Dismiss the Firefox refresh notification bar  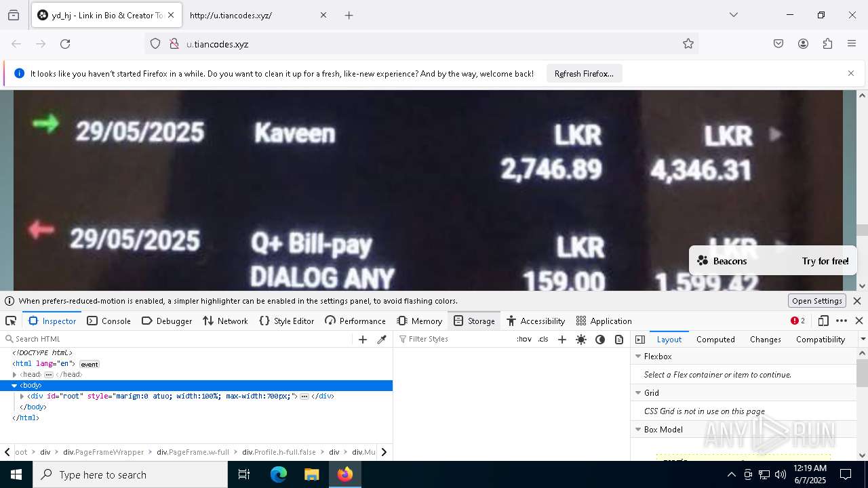pyautogui.click(x=851, y=73)
